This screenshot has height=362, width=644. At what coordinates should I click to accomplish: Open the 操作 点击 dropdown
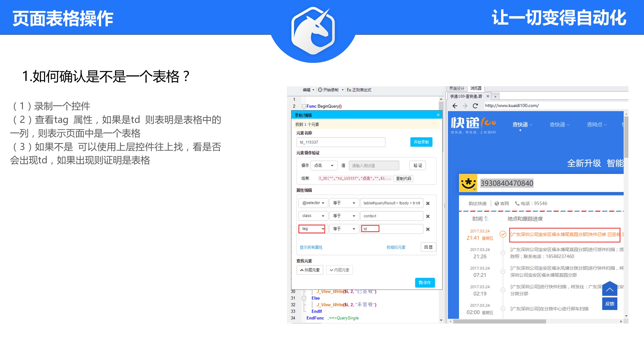coord(324,165)
